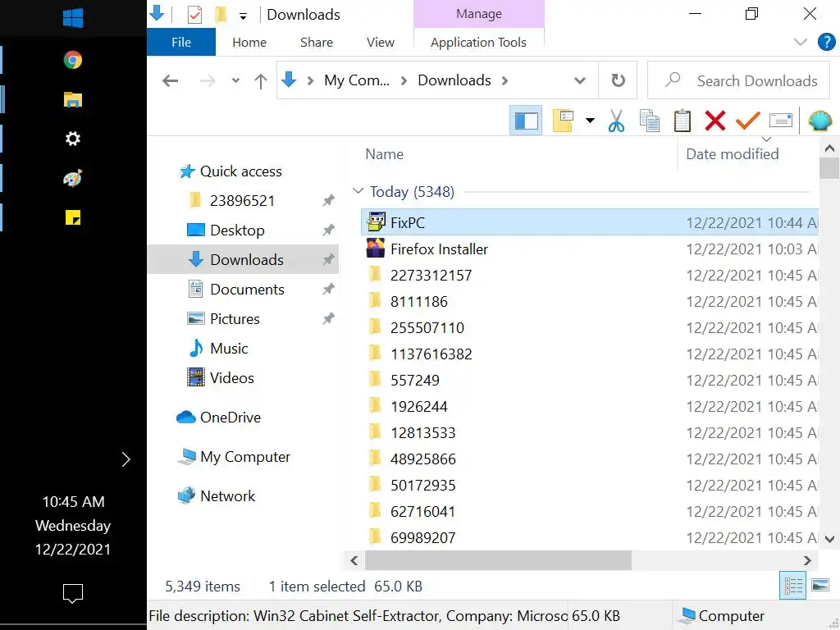Sort by the Name column header

pyautogui.click(x=384, y=154)
